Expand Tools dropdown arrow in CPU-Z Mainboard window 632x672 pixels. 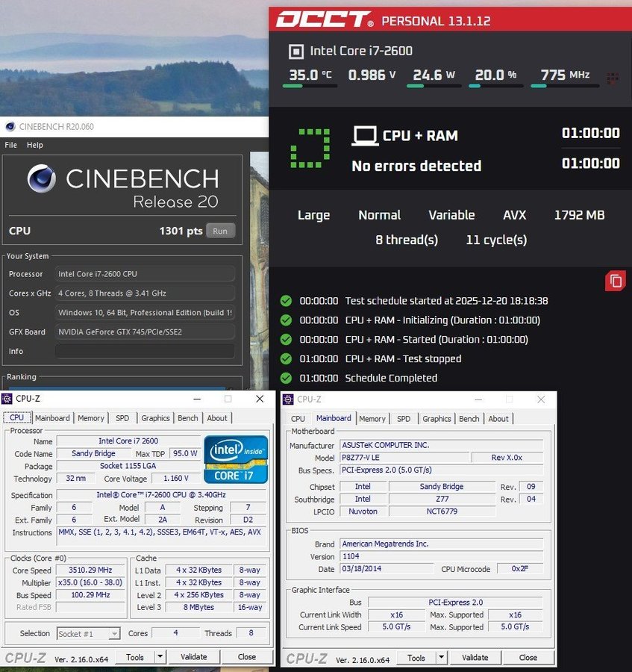441,658
